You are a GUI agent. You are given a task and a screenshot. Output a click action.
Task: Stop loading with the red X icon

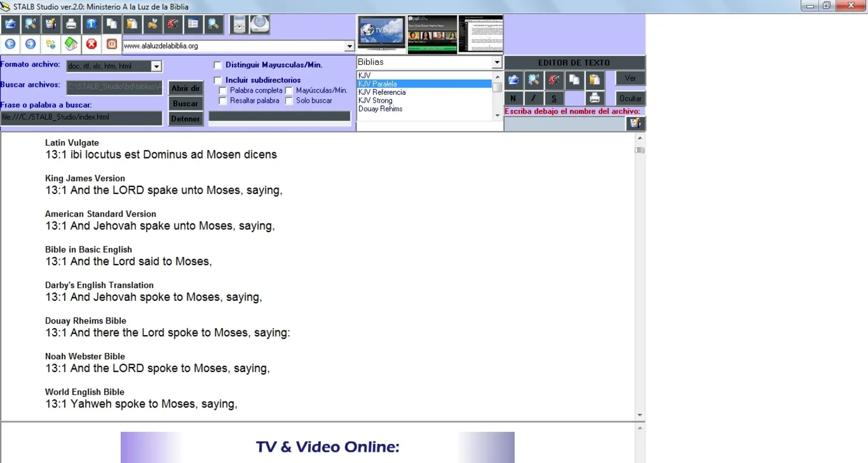click(91, 44)
